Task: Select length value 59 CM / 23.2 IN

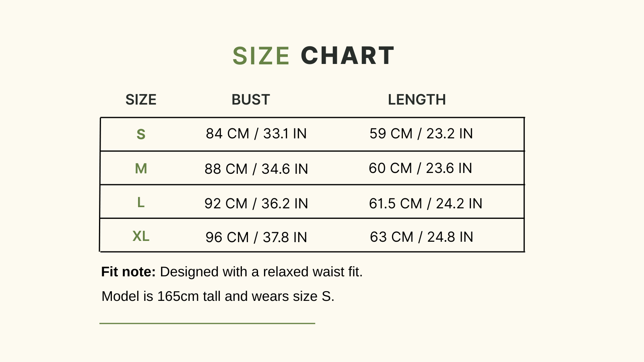Action: [421, 134]
